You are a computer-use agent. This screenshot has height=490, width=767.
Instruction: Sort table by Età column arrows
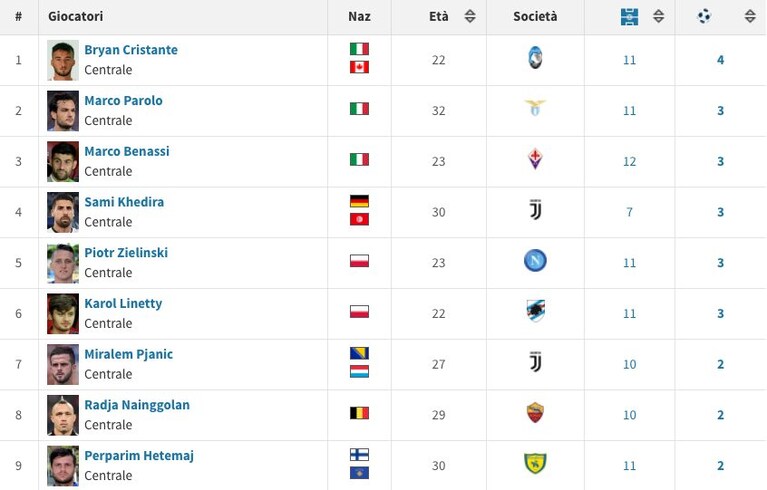click(x=470, y=16)
